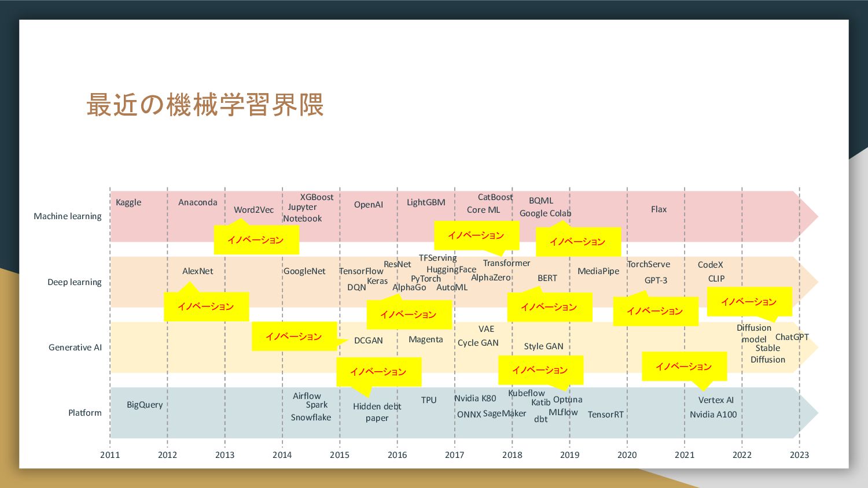Select the 2011 year marker

110,455
